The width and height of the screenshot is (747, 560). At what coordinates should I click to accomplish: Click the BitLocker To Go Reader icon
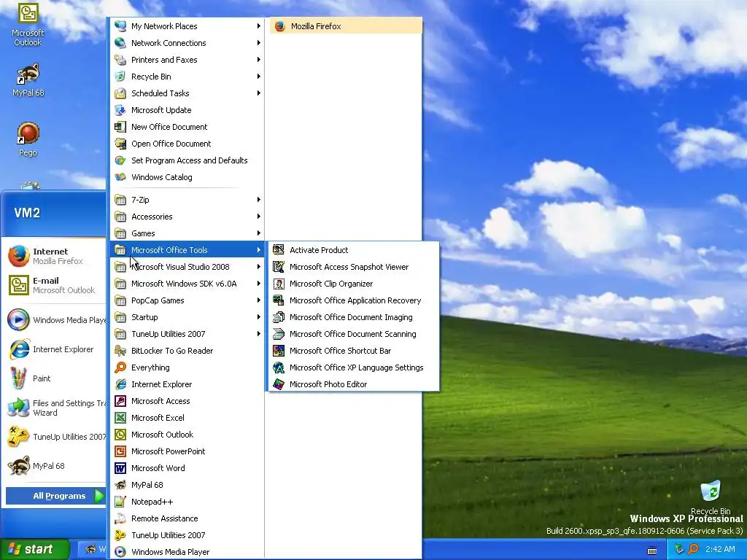coord(120,351)
